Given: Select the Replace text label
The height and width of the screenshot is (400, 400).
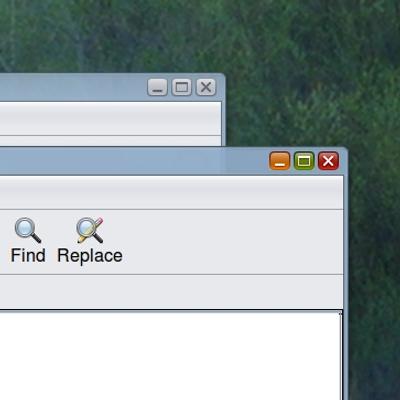Looking at the screenshot, I should pos(90,256).
